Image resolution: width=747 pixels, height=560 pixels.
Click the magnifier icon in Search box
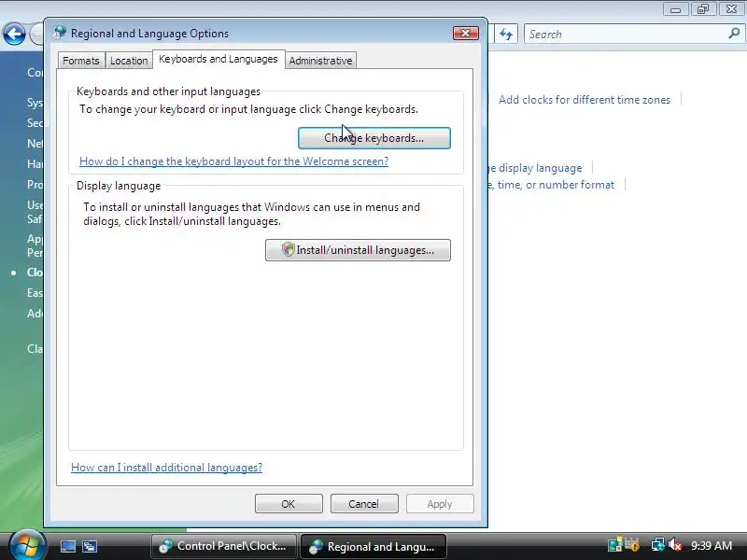(734, 34)
